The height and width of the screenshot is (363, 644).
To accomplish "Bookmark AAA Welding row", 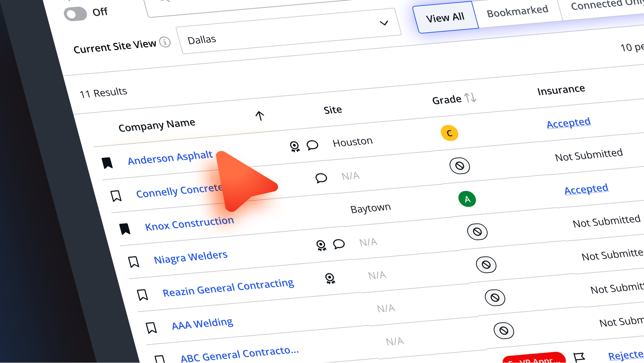I will point(151,328).
